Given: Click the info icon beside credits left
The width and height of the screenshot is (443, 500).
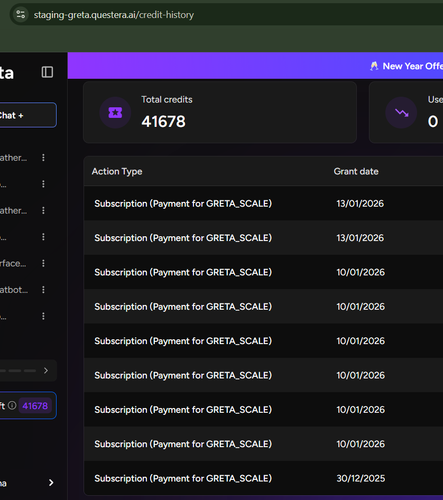Looking at the screenshot, I should (12, 405).
